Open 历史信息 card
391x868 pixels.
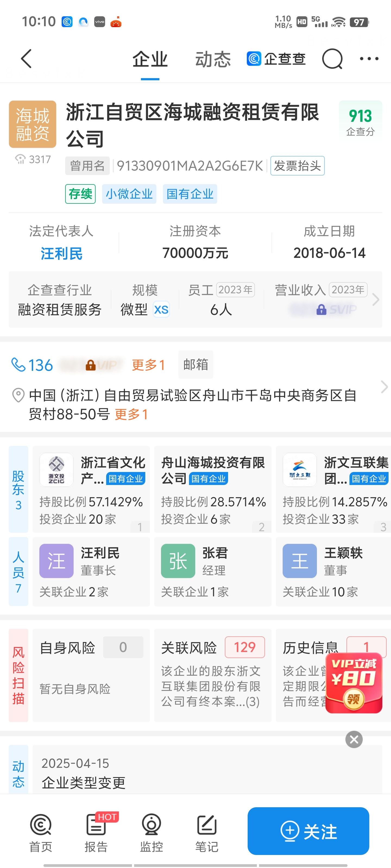pyautogui.click(x=333, y=675)
